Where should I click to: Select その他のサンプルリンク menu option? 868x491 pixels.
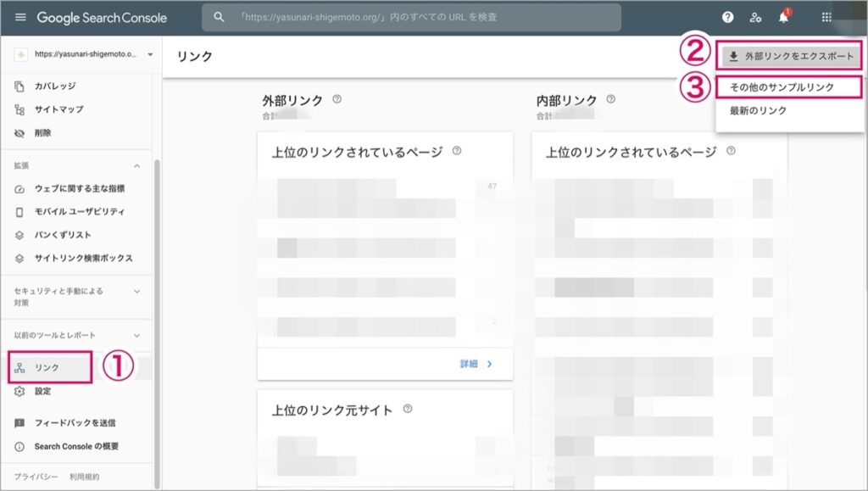tap(789, 87)
